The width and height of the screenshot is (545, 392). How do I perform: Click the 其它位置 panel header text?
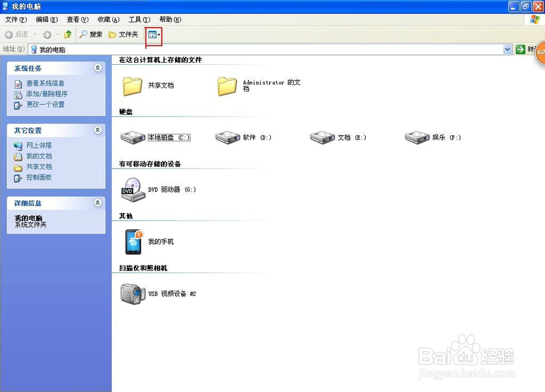[28, 131]
